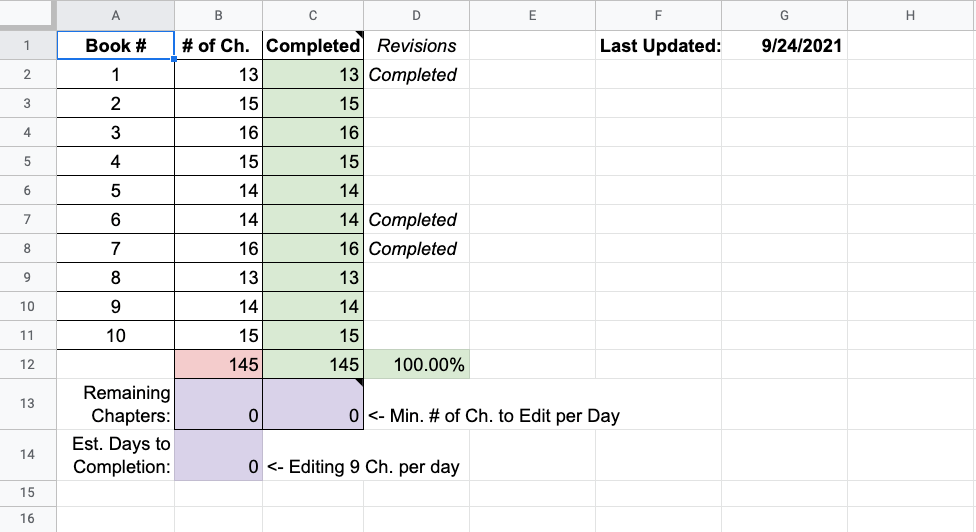Viewport: 976px width, 532px height.
Task: Select the row 12 header
Action: point(27,365)
